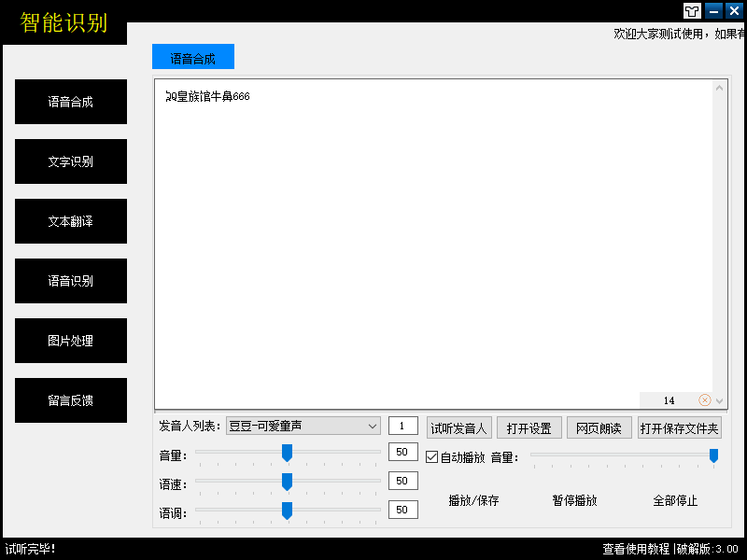
Task: Open the 文字识别 sidebar section
Action: [71, 161]
